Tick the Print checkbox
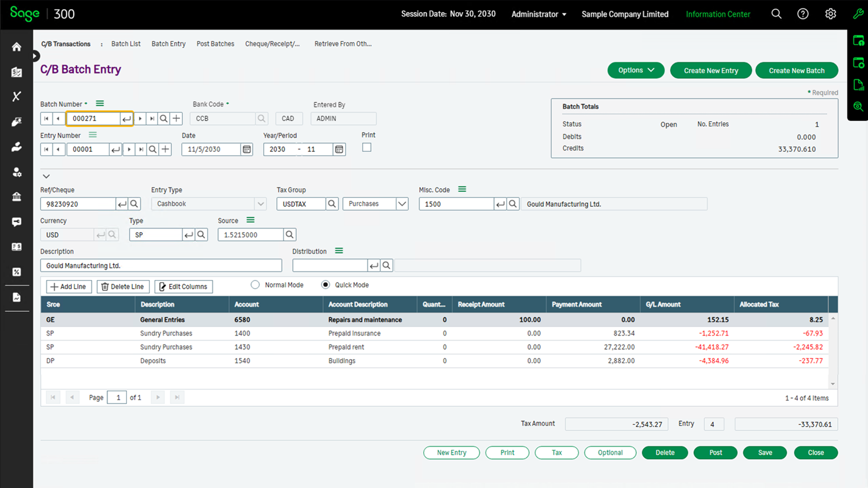This screenshot has width=868, height=488. [x=367, y=148]
